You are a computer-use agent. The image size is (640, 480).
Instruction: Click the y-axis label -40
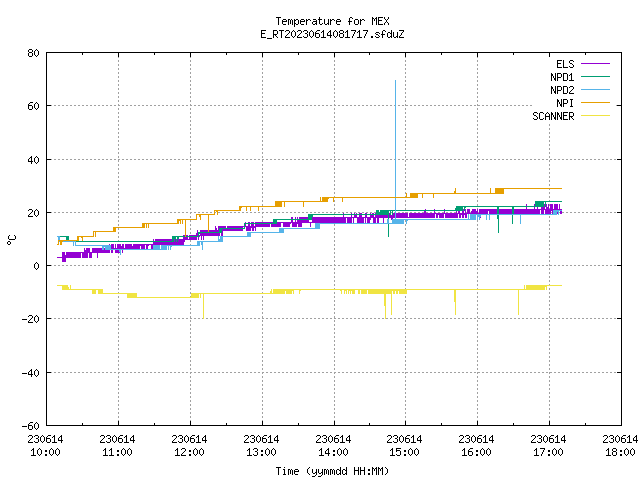pos(31,373)
